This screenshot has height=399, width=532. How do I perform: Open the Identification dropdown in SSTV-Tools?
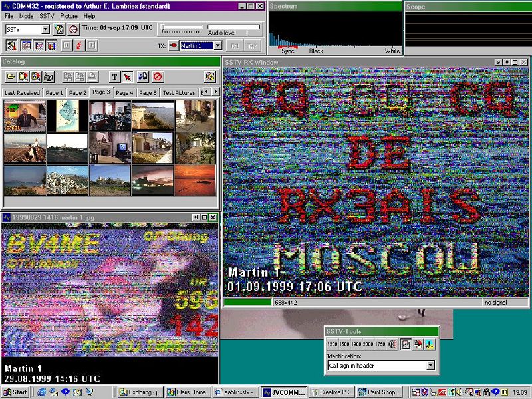coord(430,365)
